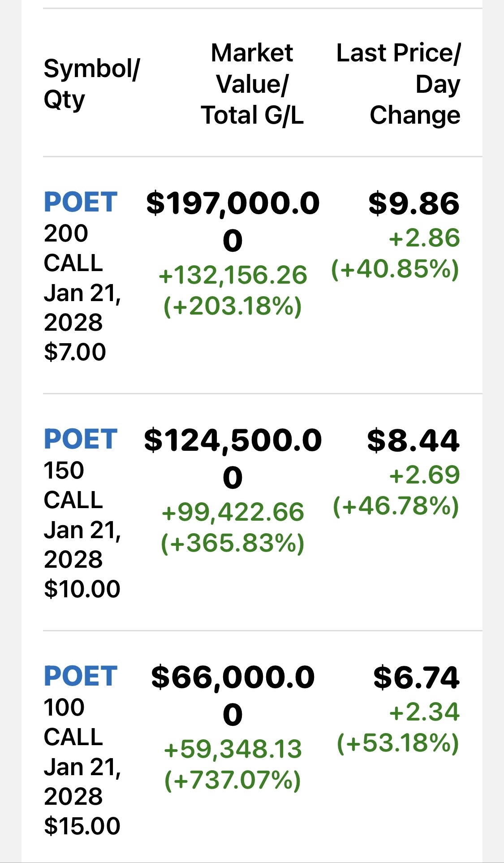The image size is (504, 863).
Task: Tap the +2.86 (+40.85%) day change
Action: tap(396, 253)
